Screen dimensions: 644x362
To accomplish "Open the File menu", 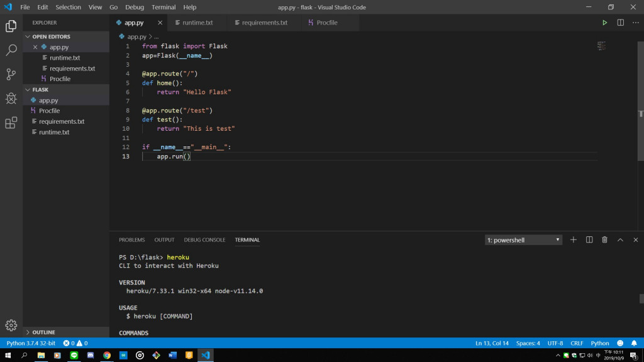I will tap(25, 7).
